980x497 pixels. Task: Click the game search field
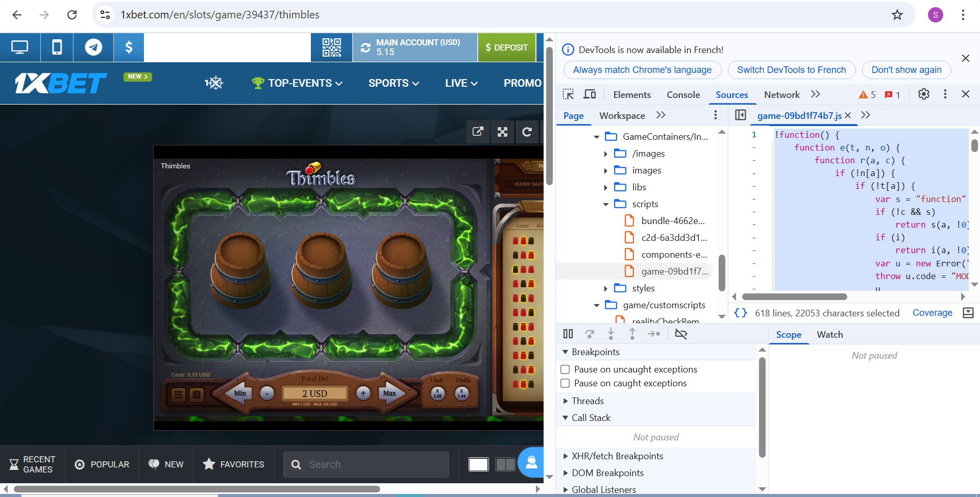click(x=366, y=464)
